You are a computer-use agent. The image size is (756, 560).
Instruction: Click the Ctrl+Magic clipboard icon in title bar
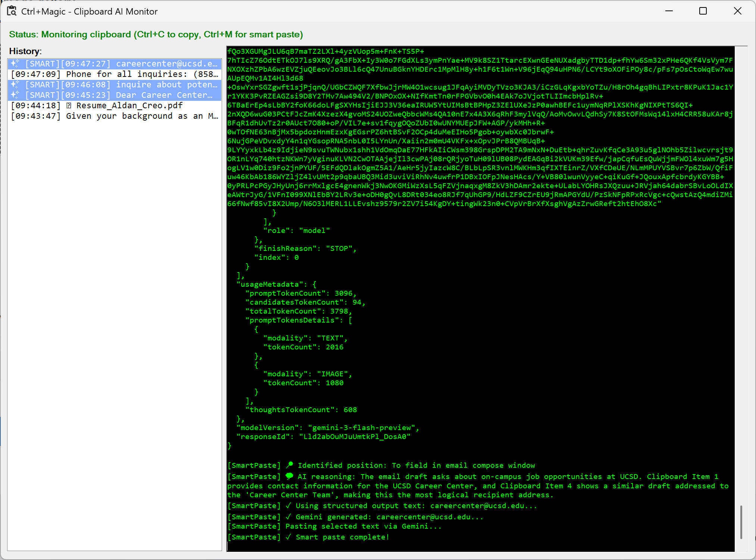click(x=12, y=11)
